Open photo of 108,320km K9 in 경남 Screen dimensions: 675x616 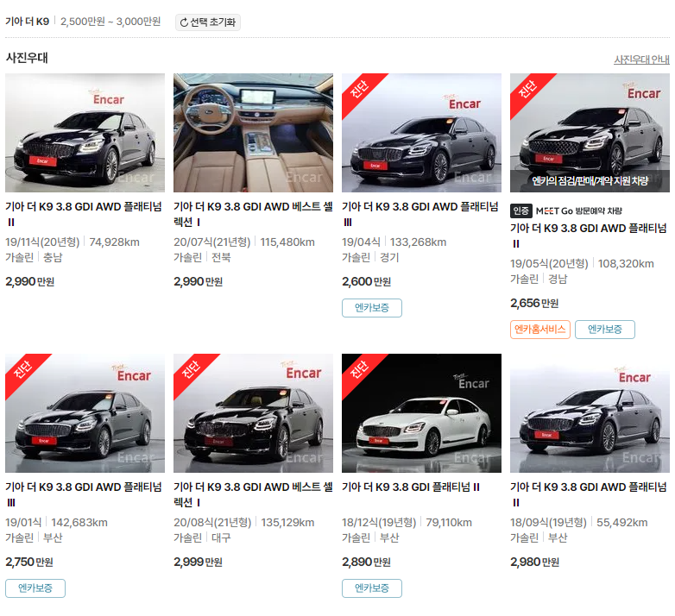tap(590, 133)
